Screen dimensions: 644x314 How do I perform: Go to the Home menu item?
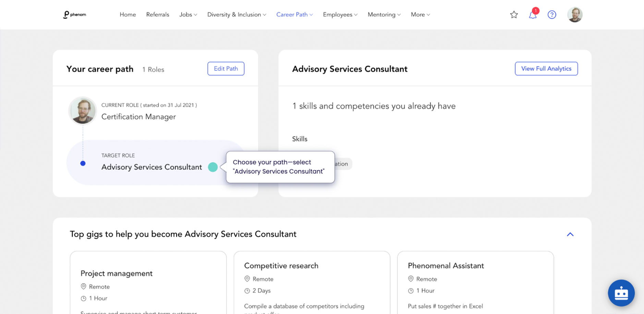click(128, 14)
